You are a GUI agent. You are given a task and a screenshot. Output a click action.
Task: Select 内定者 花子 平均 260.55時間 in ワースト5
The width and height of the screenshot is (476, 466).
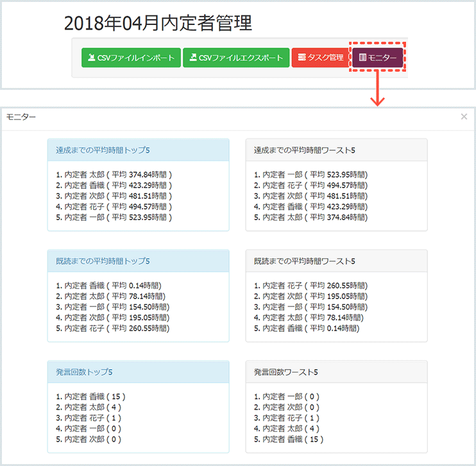pyautogui.click(x=311, y=285)
